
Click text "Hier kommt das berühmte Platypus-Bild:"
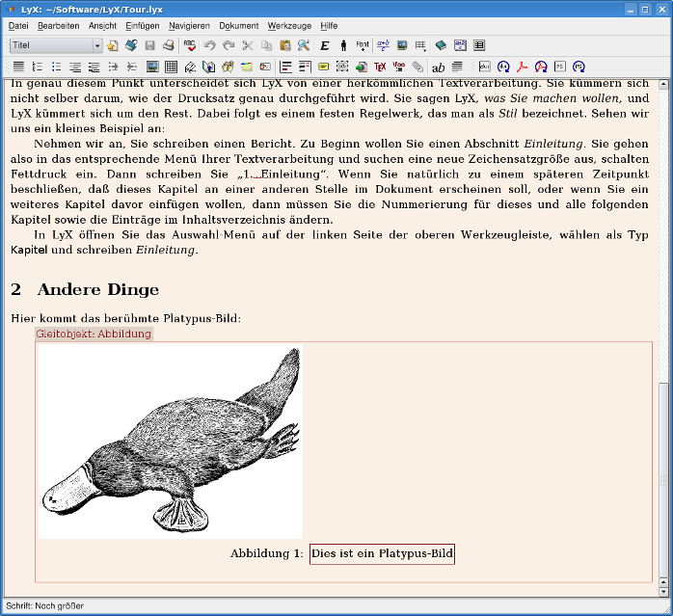[x=125, y=318]
